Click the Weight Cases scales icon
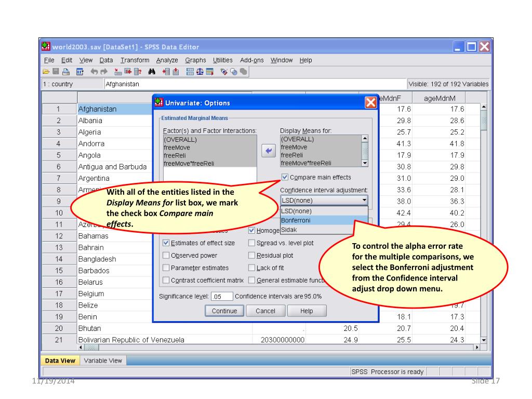The width and height of the screenshot is (532, 399). coord(200,72)
